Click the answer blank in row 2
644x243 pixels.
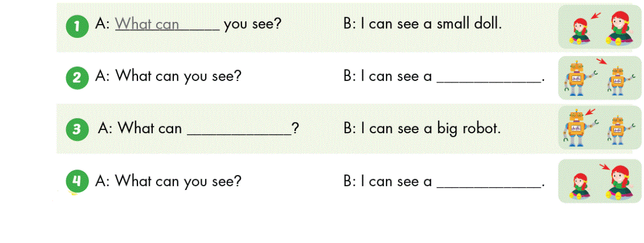488,78
